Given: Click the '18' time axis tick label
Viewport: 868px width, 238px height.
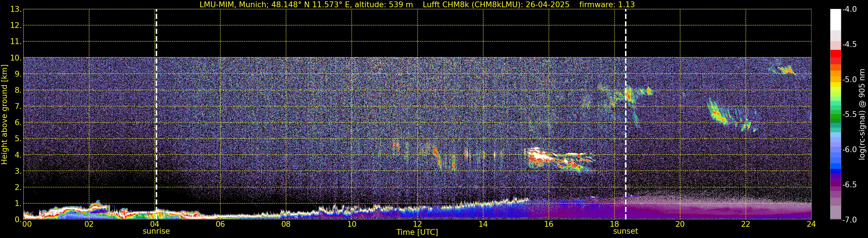Looking at the screenshot, I should point(615,224).
